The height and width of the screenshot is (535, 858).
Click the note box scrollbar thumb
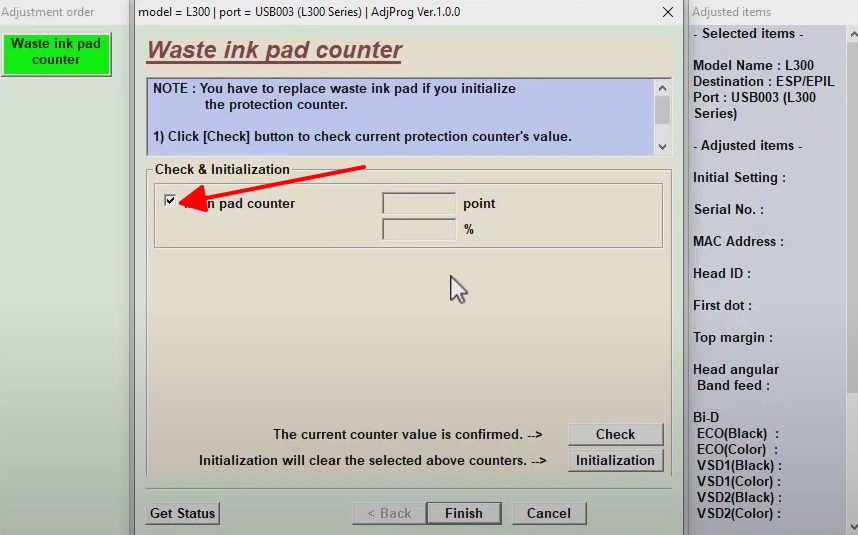(x=662, y=110)
